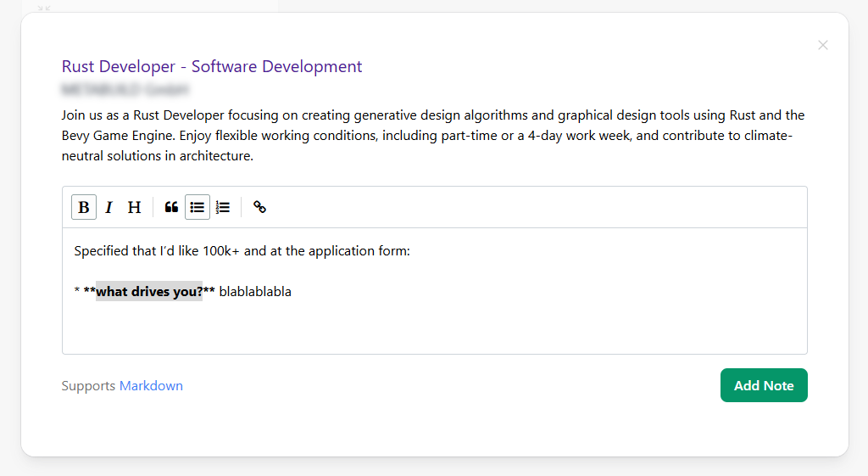Screen dimensions: 868x476
Task: Insert a blockquote with the quote icon
Action: (x=171, y=207)
